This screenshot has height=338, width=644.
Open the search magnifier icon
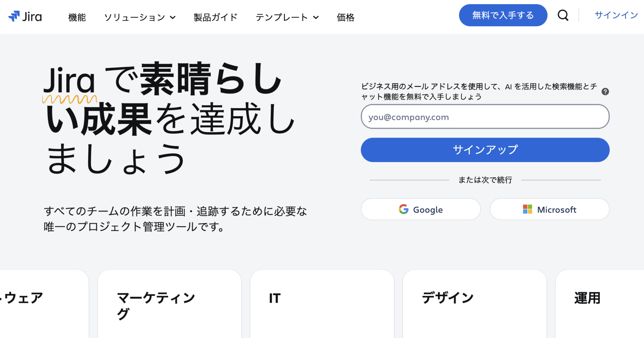pyautogui.click(x=563, y=15)
